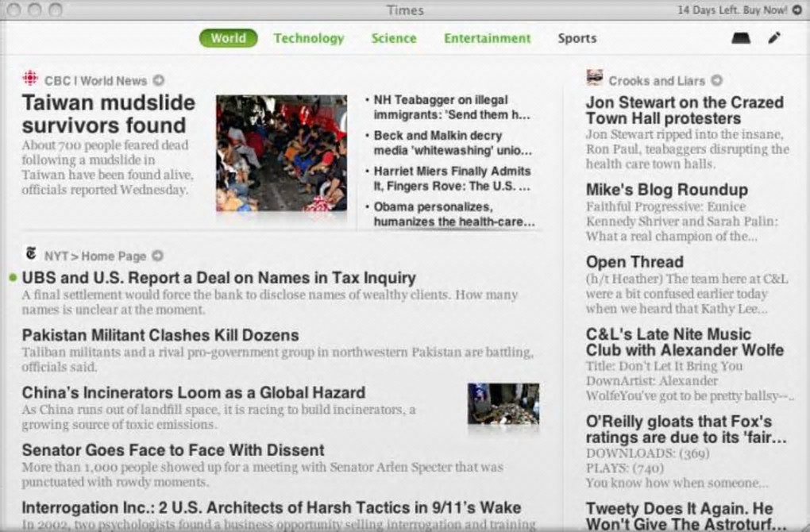Screen dimensions: 810x532
Task: Open Senator Goes Face to Face article
Action: pyautogui.click(x=173, y=450)
